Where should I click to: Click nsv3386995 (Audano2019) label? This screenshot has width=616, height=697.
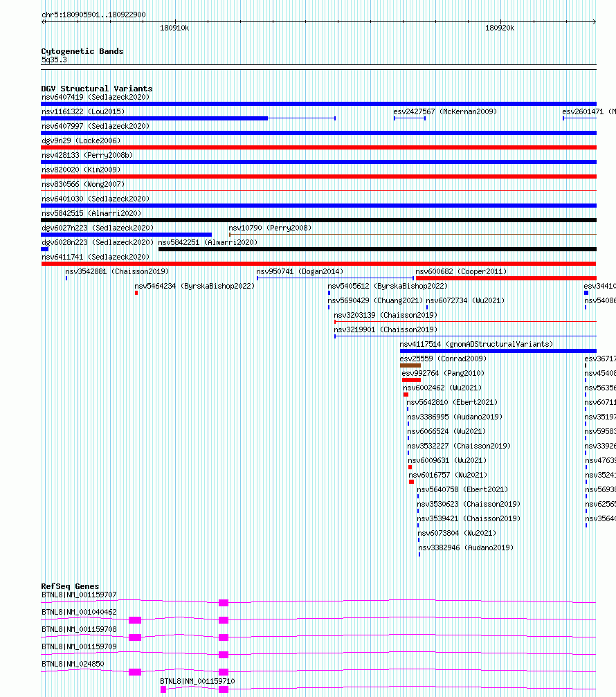pyautogui.click(x=455, y=417)
